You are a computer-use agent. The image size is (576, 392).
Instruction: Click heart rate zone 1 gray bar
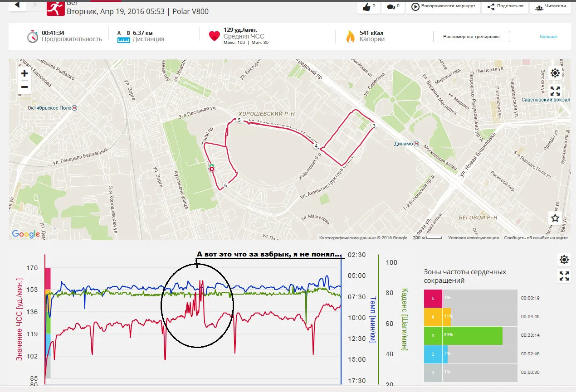[433, 373]
